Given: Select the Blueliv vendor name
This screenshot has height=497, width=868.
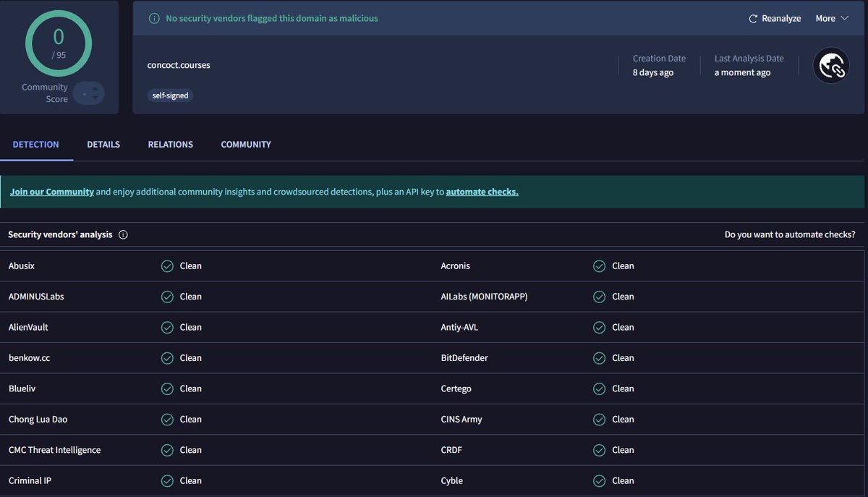Looking at the screenshot, I should [x=22, y=389].
